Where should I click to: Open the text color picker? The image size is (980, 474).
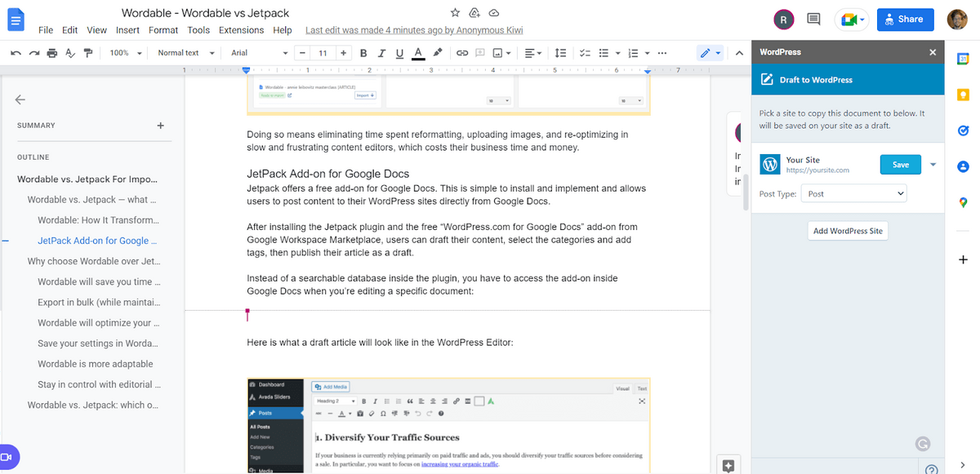(x=417, y=52)
